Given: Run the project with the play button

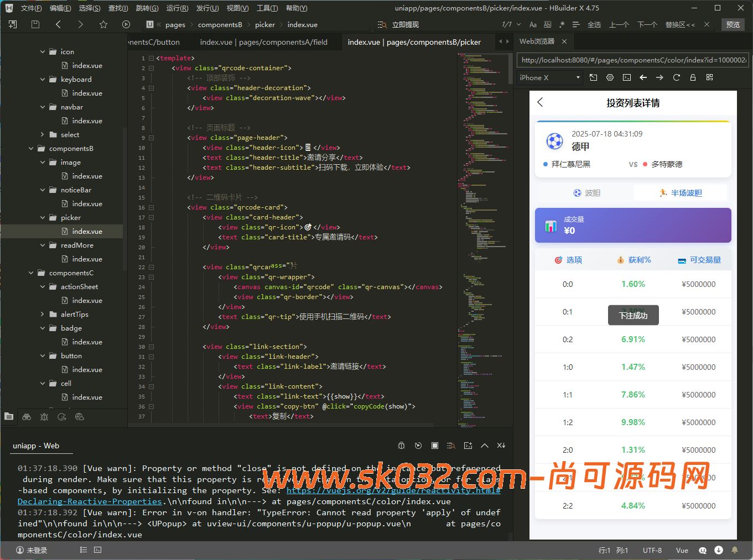Looking at the screenshot, I should 126,24.
